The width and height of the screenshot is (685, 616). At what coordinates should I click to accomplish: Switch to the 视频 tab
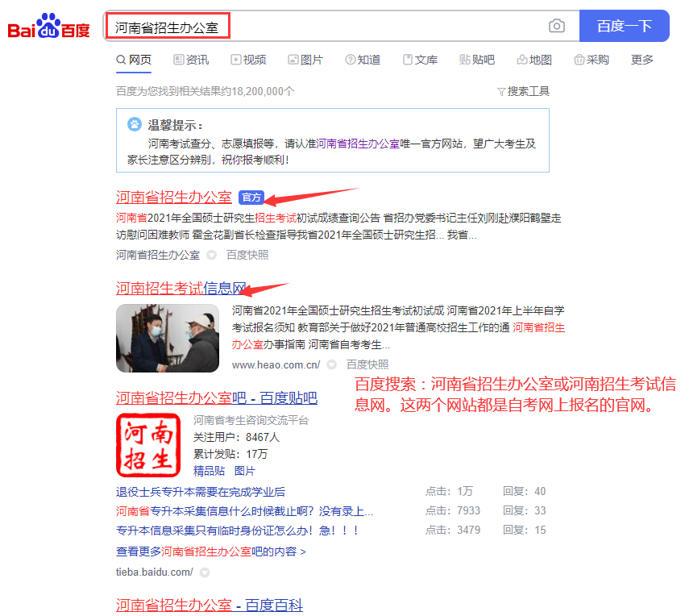[248, 60]
